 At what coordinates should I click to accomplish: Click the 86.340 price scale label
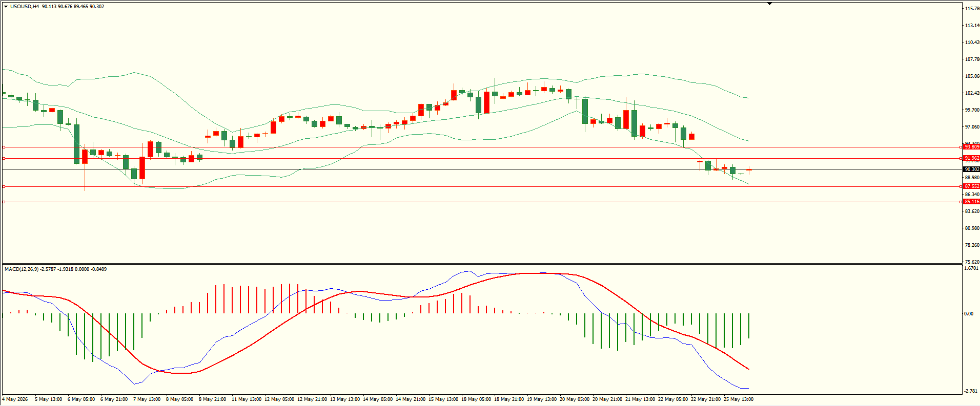(972, 195)
